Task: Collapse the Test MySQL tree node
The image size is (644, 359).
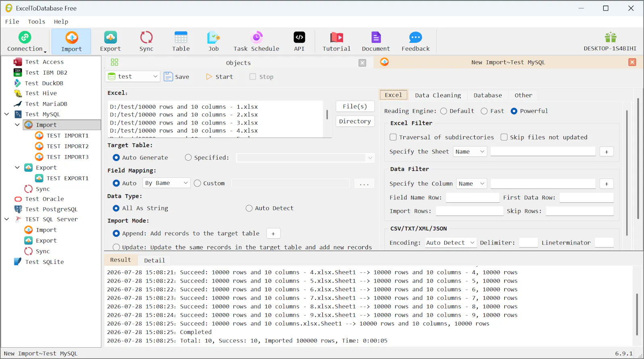Action: (6, 114)
